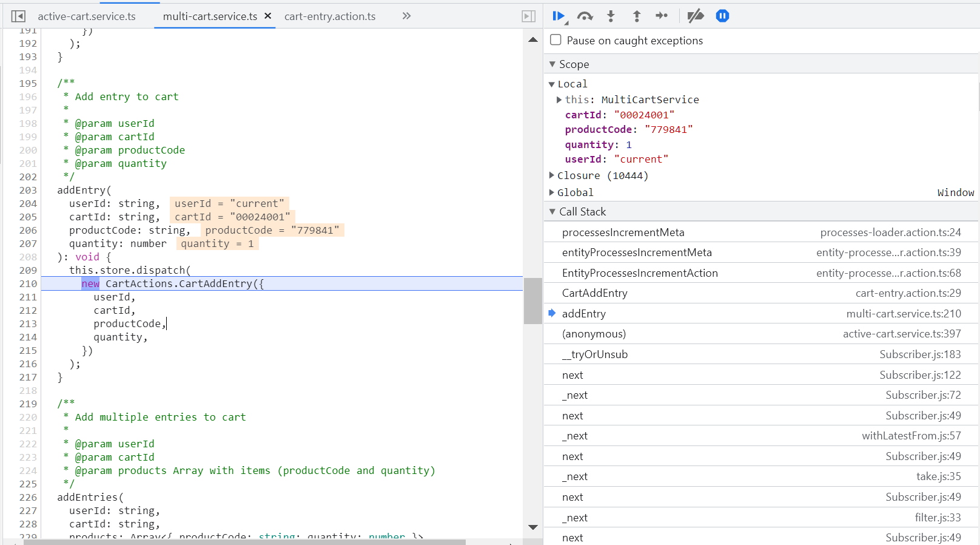The image size is (980, 545).
Task: Click the editor scroll down arrow
Action: click(x=533, y=527)
